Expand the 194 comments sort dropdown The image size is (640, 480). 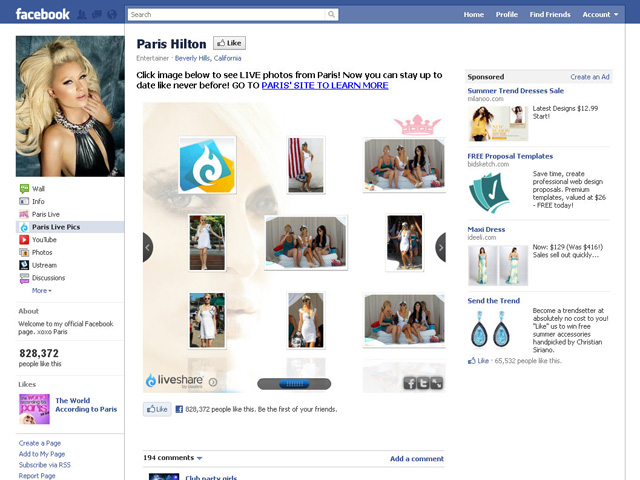coord(200,458)
